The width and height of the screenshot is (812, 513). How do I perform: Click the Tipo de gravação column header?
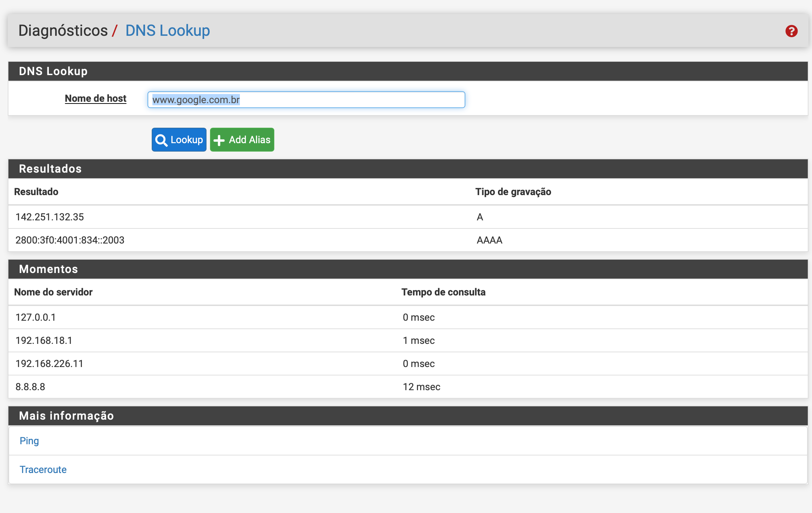513,192
